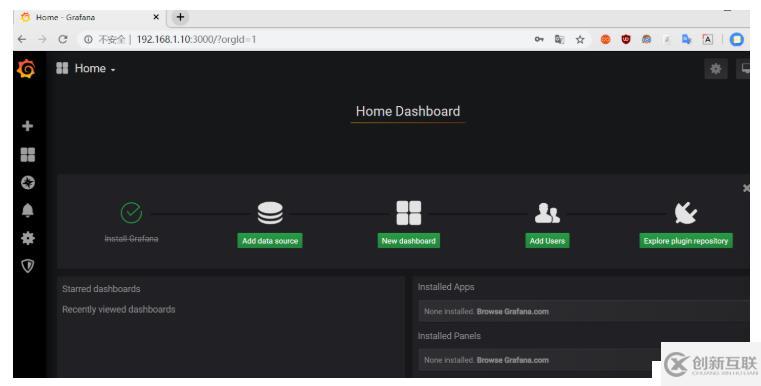
Task: Click the green Install Grafana checkmark
Action: coord(132,213)
